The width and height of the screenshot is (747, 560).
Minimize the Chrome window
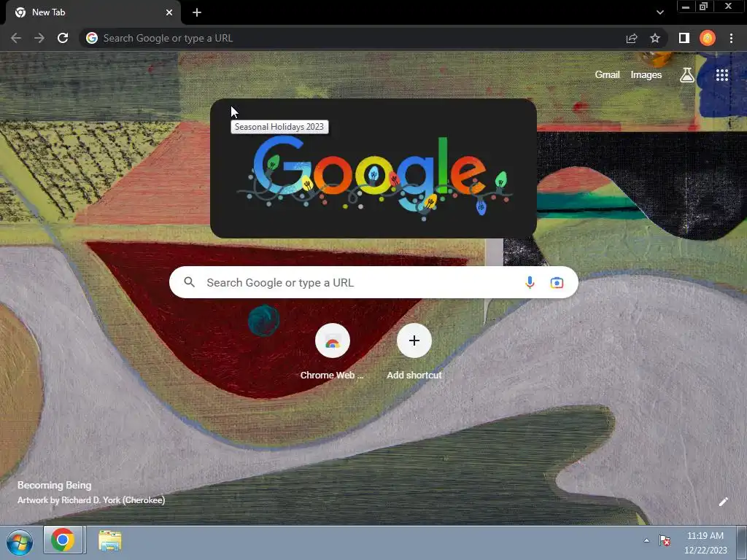686,7
